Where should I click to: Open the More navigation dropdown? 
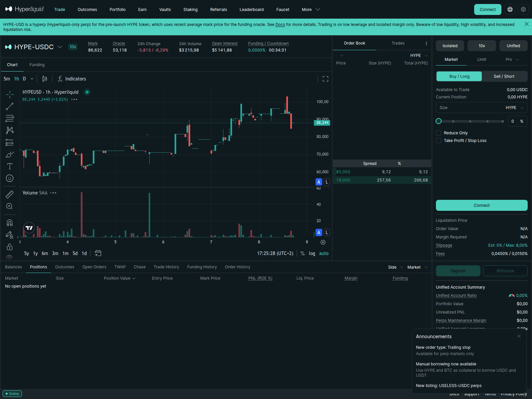[311, 9]
